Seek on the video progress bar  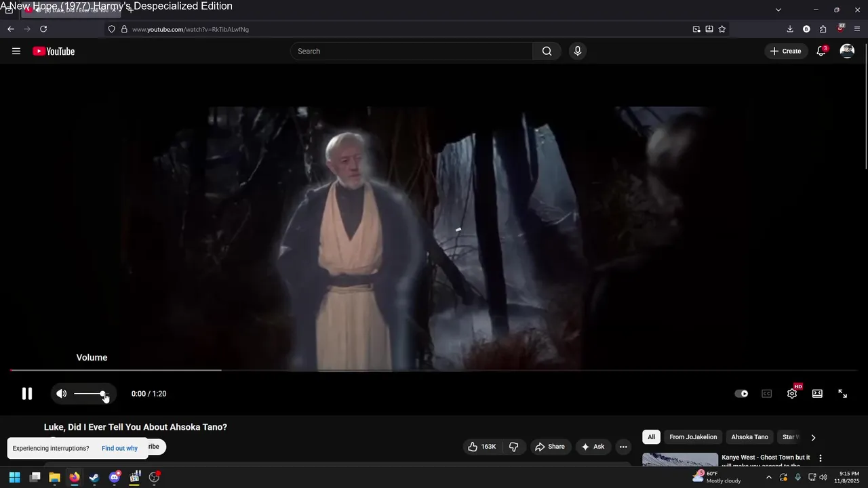(434, 370)
